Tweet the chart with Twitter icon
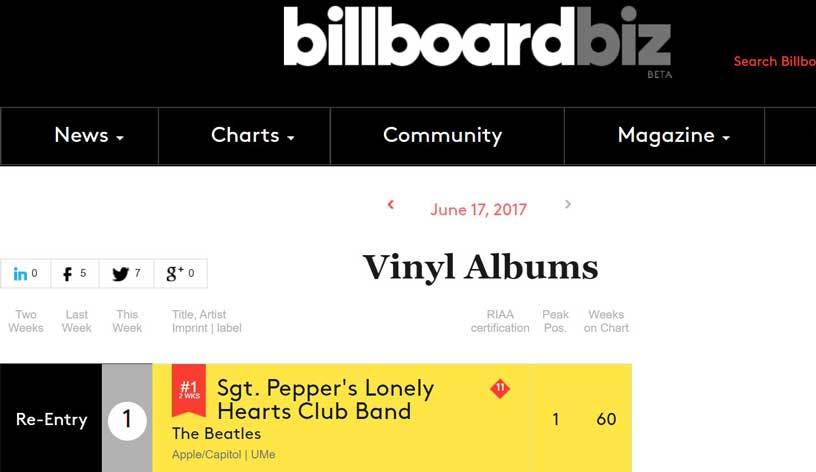816x472 pixels. pyautogui.click(x=126, y=273)
